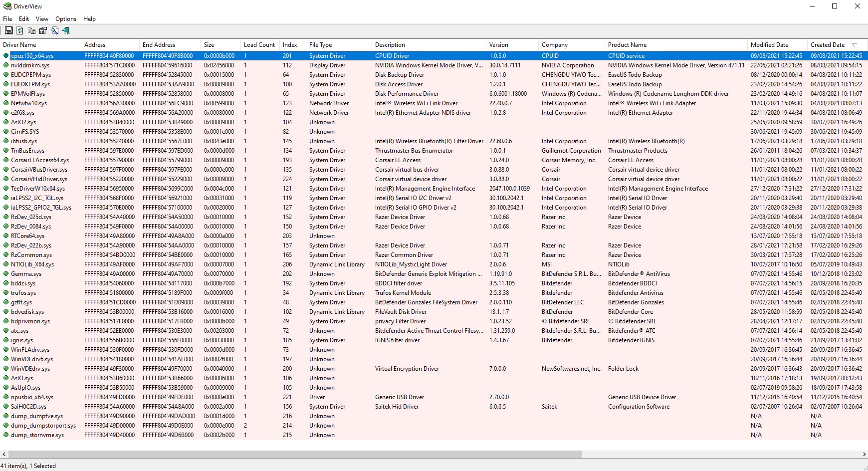868x471 pixels.
Task: Sort by Index column header
Action: pos(293,45)
